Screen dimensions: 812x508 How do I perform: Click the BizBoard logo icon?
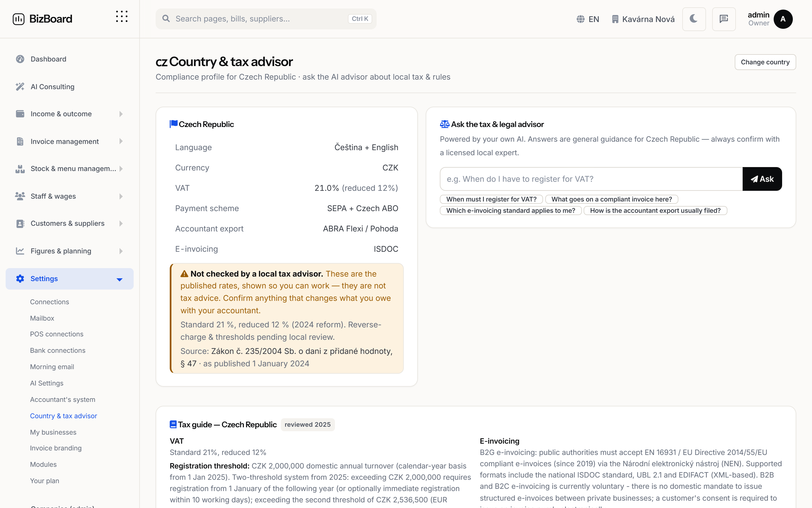(18, 19)
